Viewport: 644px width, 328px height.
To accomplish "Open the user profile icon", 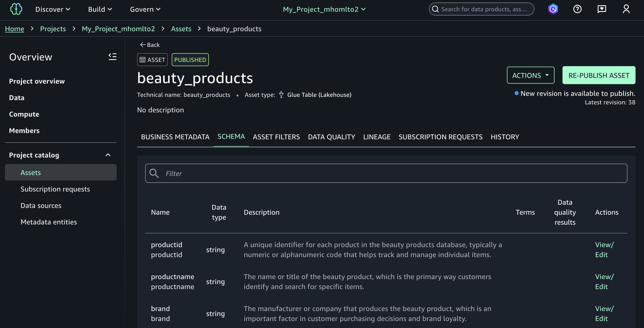I will click(x=626, y=9).
